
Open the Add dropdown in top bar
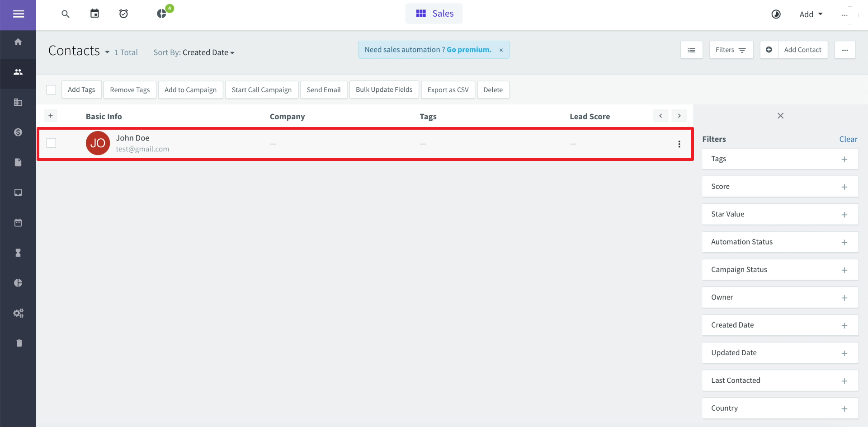811,14
